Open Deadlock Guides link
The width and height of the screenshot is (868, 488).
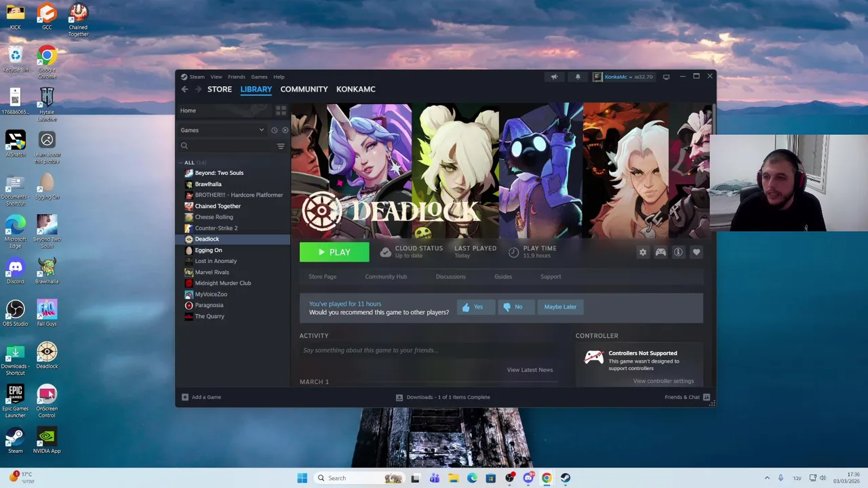(x=502, y=277)
